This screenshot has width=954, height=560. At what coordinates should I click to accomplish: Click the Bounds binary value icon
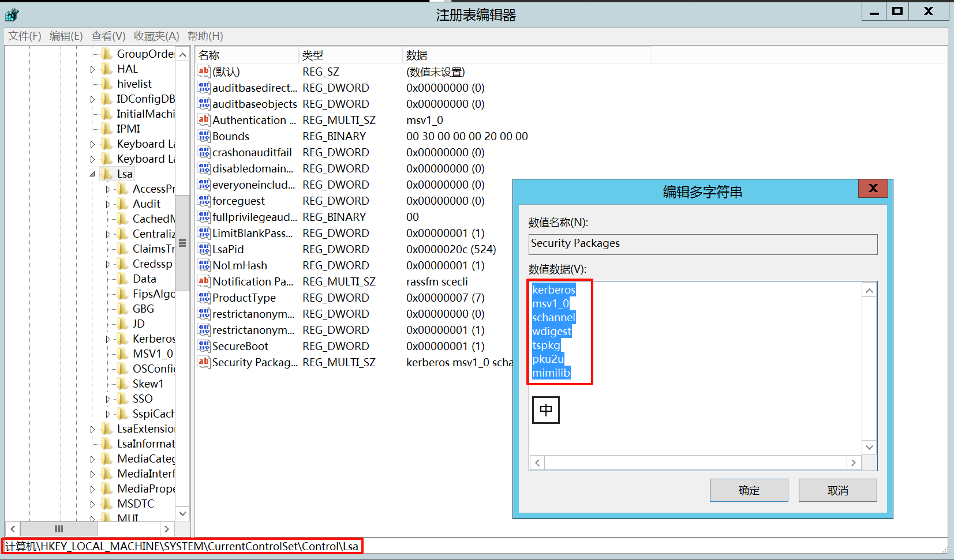[x=204, y=136]
